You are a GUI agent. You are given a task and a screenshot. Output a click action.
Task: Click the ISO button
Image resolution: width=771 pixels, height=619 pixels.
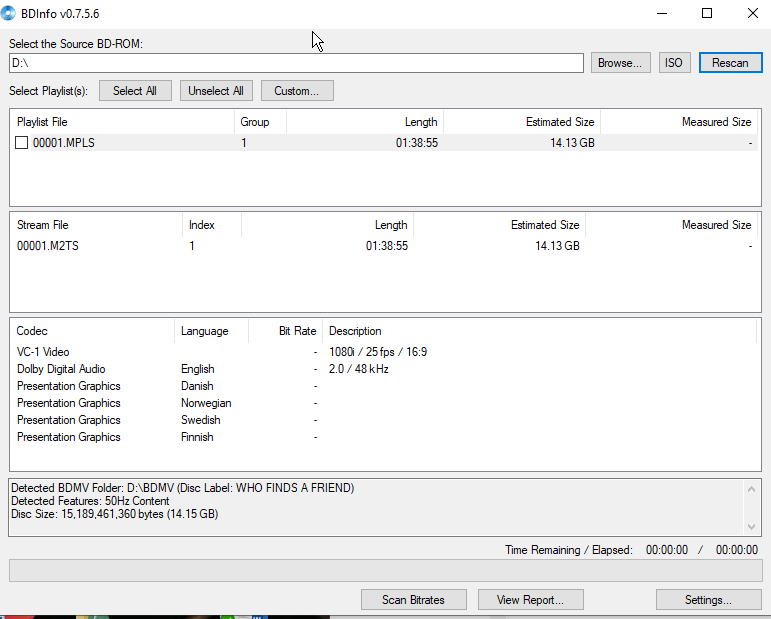[674, 63]
